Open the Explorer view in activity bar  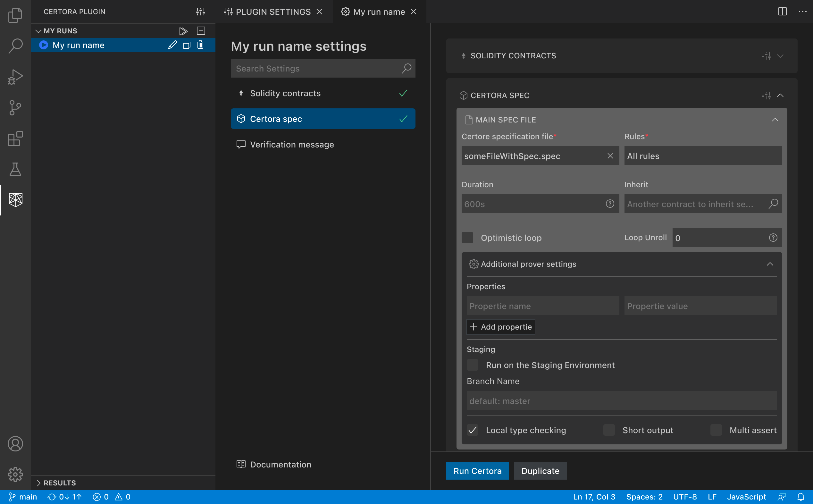click(15, 15)
